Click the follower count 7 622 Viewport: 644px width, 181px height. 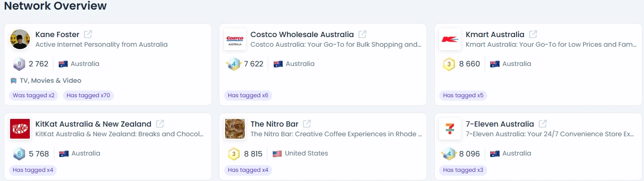click(x=253, y=64)
